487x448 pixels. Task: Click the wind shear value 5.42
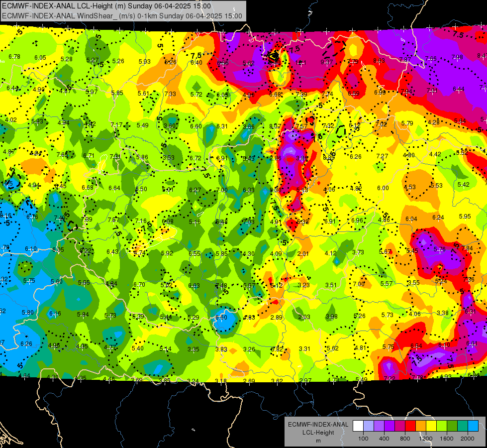(464, 185)
